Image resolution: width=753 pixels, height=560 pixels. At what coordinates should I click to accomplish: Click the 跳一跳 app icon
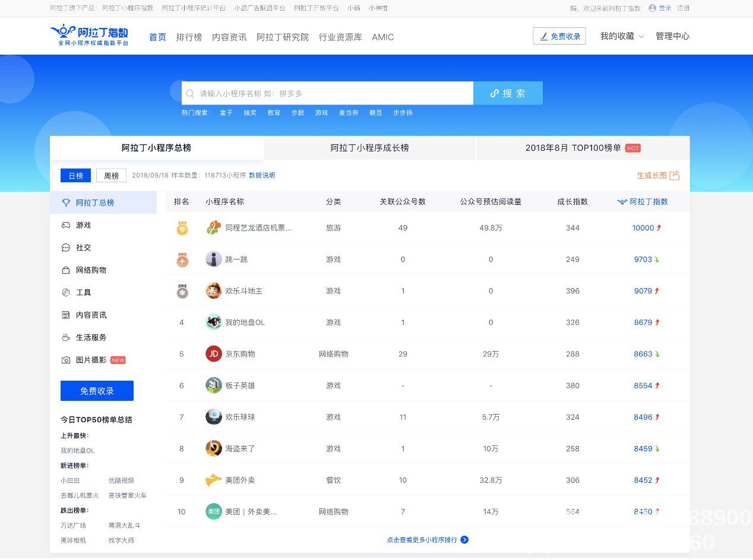(x=214, y=259)
